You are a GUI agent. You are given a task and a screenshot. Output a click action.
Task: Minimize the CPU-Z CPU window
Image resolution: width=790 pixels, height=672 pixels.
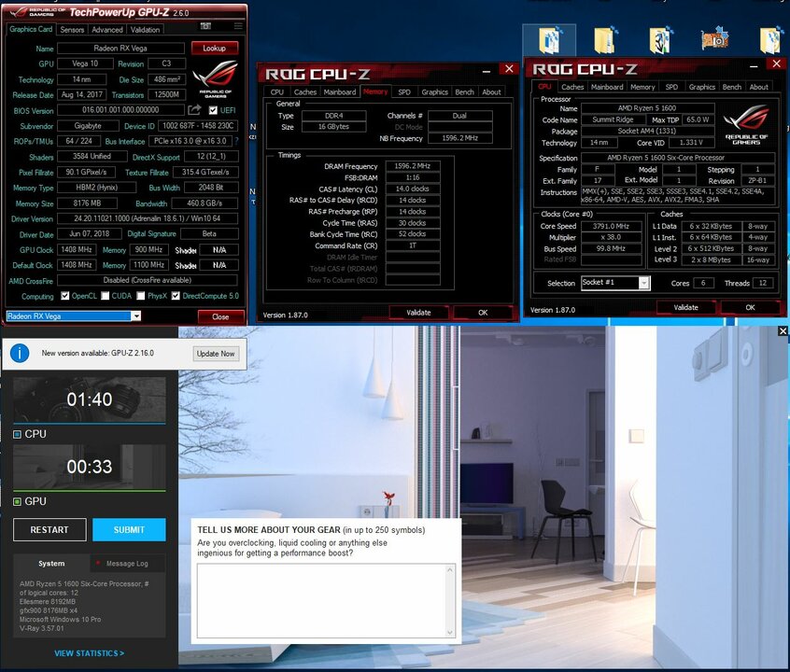point(754,66)
